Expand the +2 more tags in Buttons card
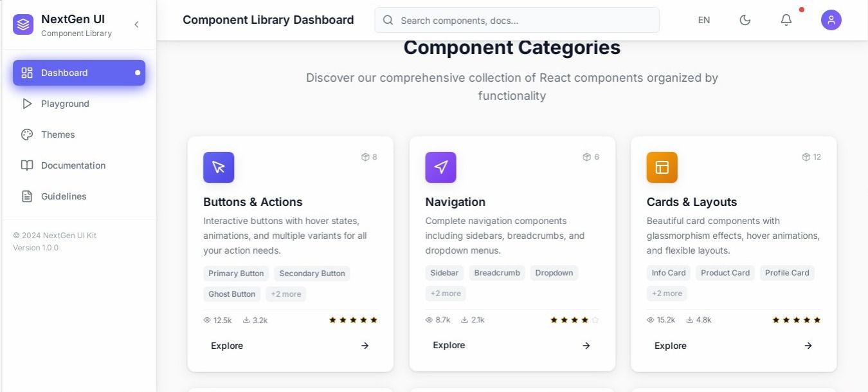868x392 pixels. [x=286, y=294]
